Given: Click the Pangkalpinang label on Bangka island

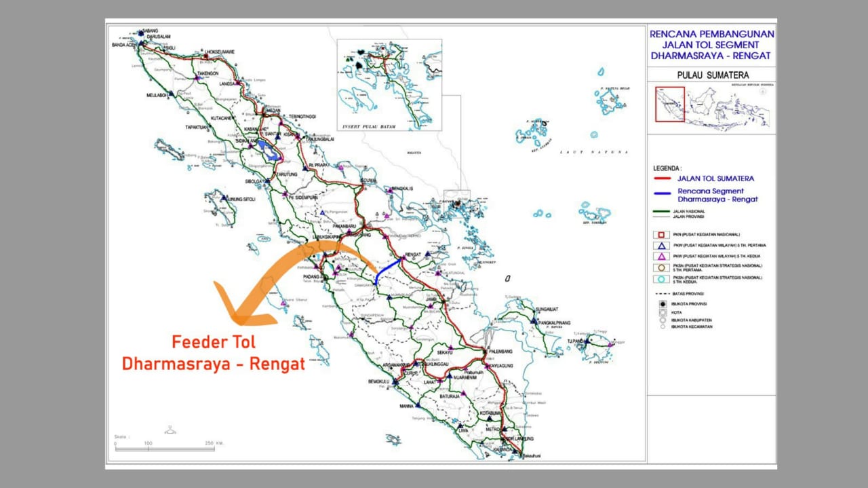Looking at the screenshot, I should pyautogui.click(x=553, y=322).
